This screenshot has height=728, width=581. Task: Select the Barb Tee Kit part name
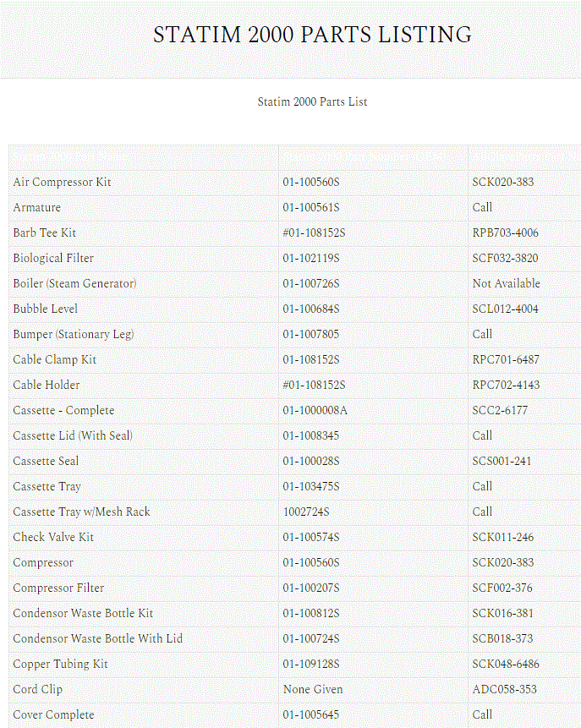click(44, 233)
